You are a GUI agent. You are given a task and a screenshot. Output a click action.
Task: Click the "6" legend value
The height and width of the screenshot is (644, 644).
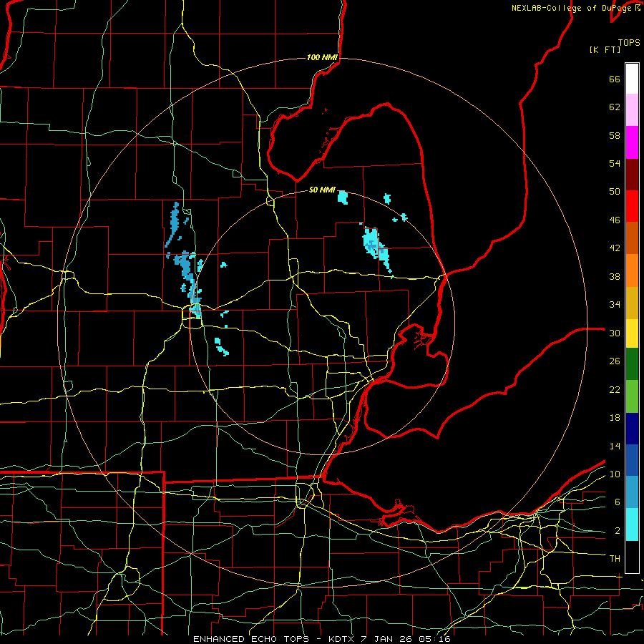pos(618,502)
